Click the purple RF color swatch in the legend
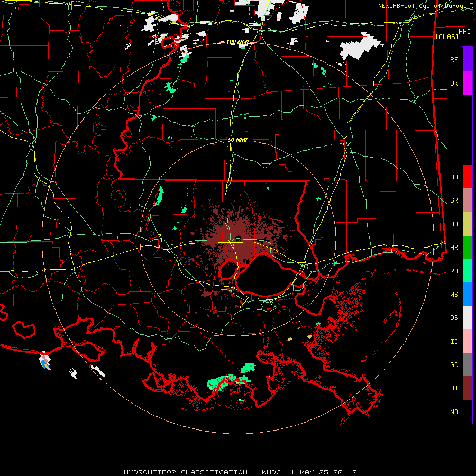476x476 pixels. click(x=467, y=59)
